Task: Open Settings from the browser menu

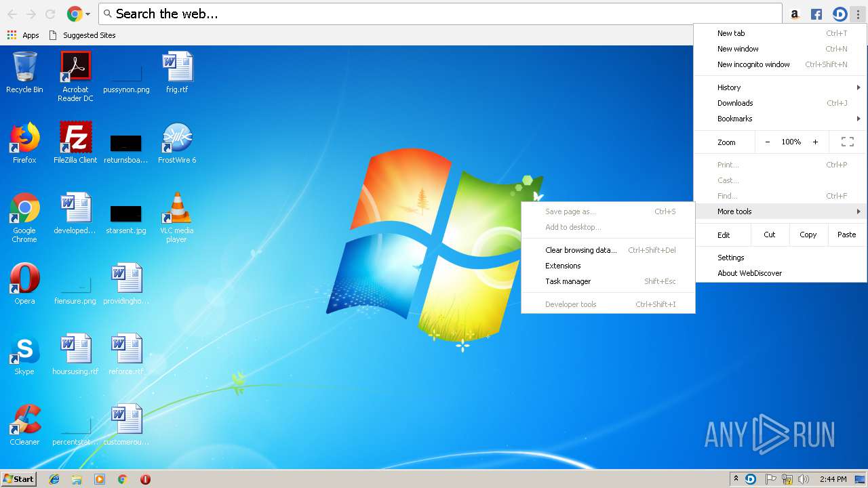Action: pos(781,258)
